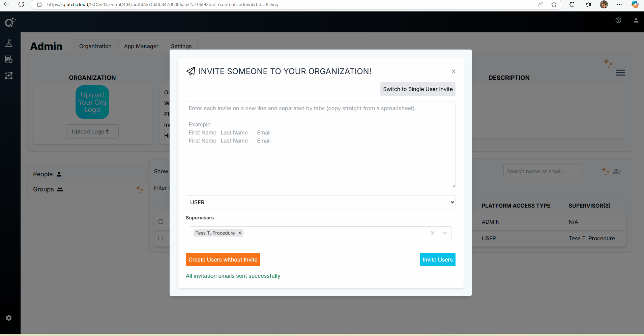Open settings gear at sidebar bottom

tap(9, 318)
